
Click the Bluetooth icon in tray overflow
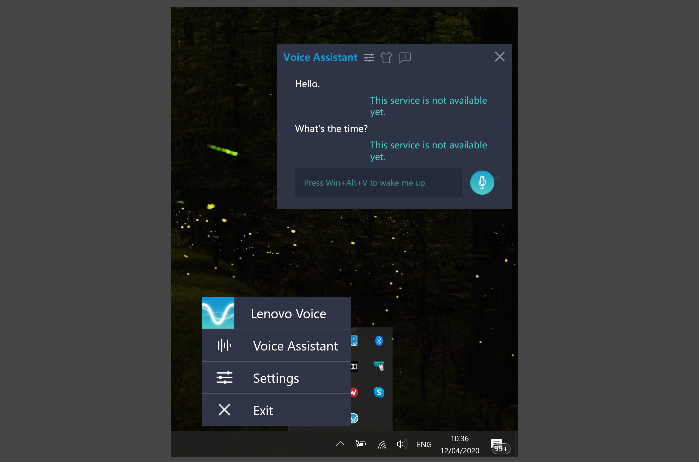[379, 341]
